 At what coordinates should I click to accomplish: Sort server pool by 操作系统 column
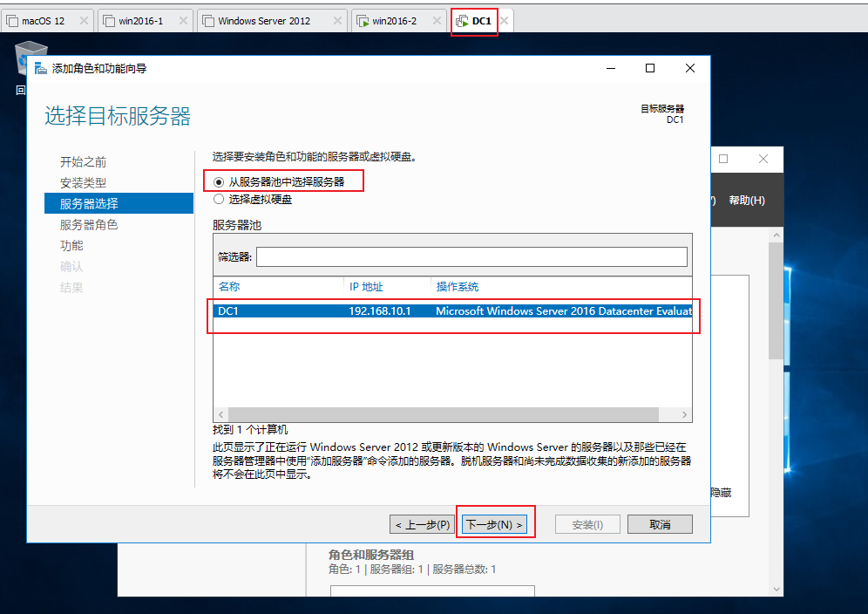click(x=458, y=286)
